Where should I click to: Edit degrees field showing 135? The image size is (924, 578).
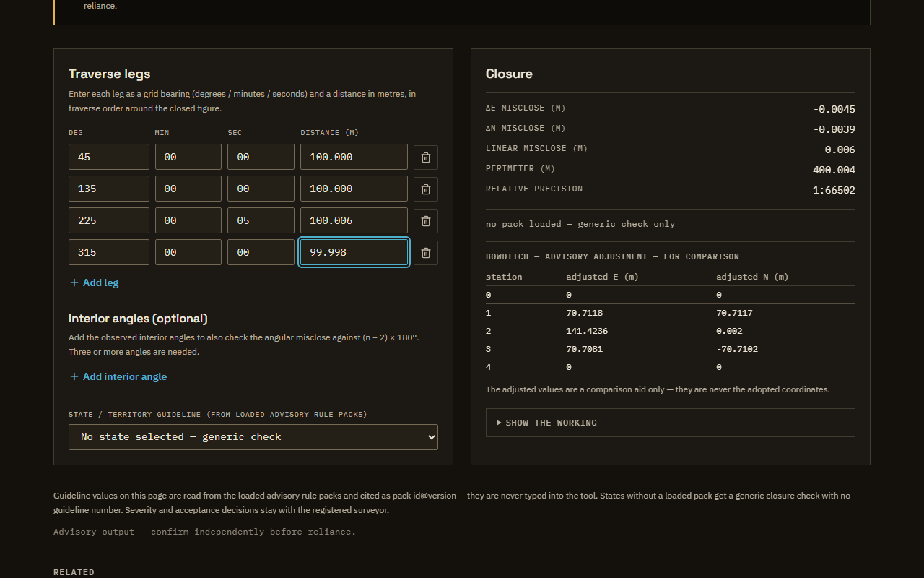click(109, 189)
